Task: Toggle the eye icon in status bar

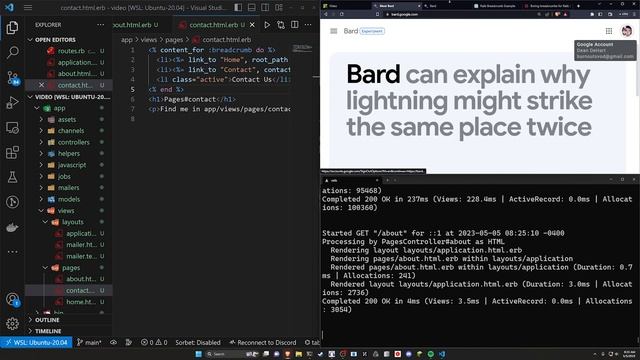Action: [x=113, y=342]
